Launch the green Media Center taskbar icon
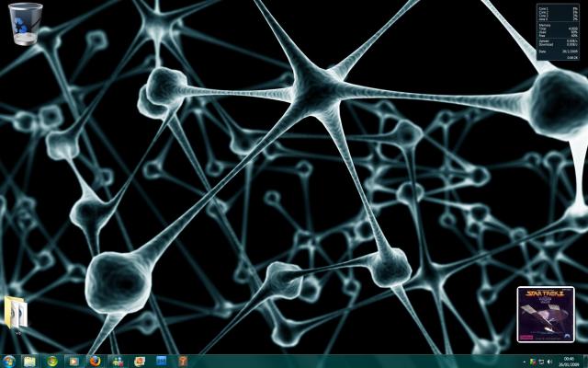Screen dimensions: 588x368 (51, 362)
